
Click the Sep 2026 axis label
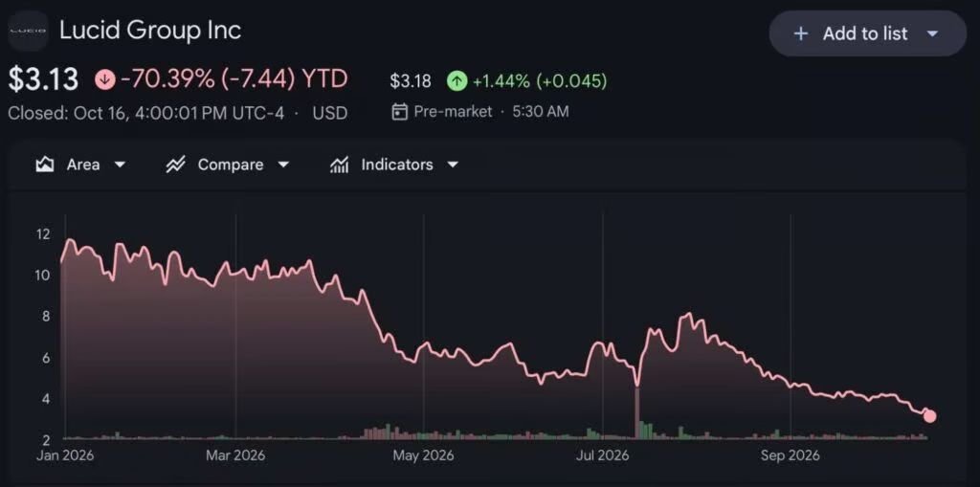790,455
